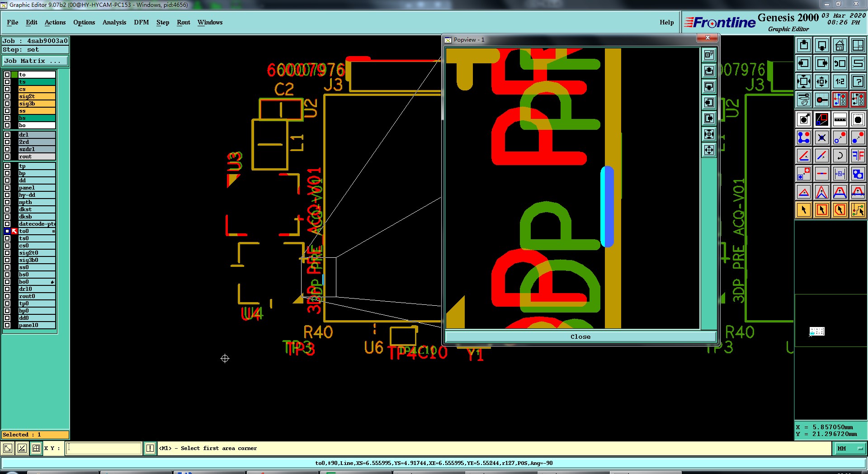
Task: Open the Windows menu
Action: [210, 22]
